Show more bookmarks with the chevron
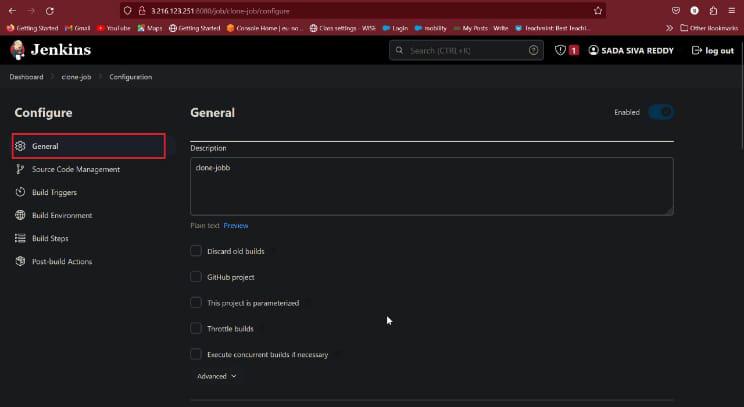The height and width of the screenshot is (407, 744). coord(669,28)
